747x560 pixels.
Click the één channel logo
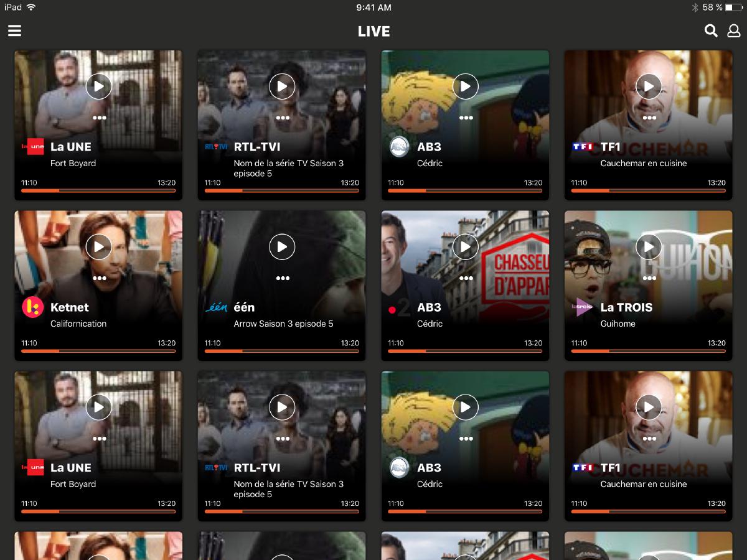pyautogui.click(x=216, y=307)
